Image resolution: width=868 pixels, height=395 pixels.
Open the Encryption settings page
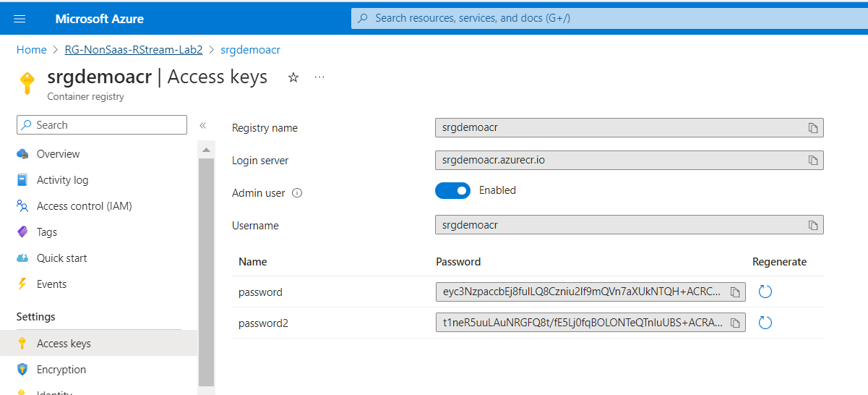point(61,370)
